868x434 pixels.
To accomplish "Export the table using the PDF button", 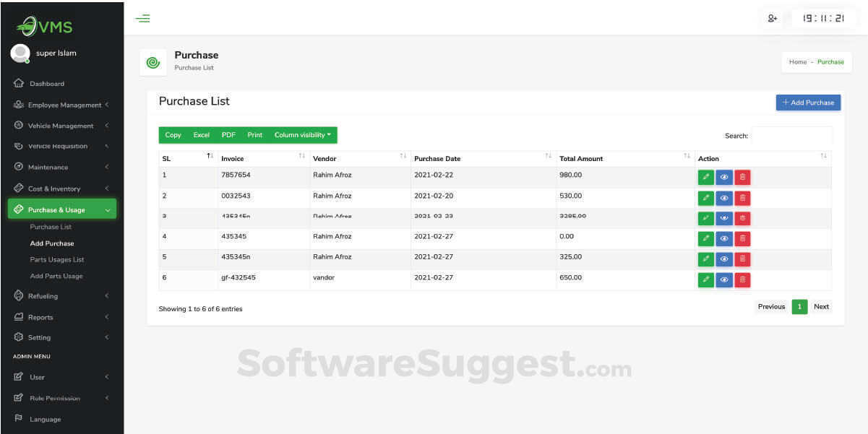I will click(228, 135).
